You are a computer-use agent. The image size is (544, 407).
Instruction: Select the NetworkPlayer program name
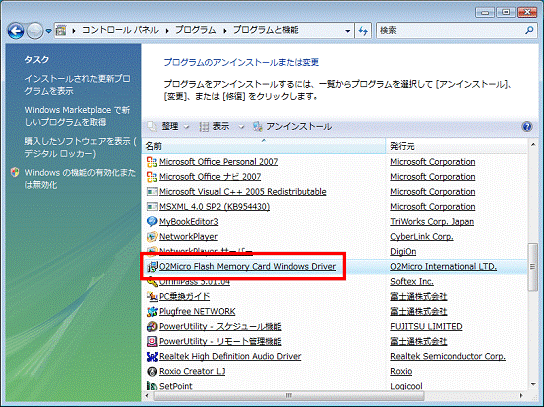[x=188, y=237]
